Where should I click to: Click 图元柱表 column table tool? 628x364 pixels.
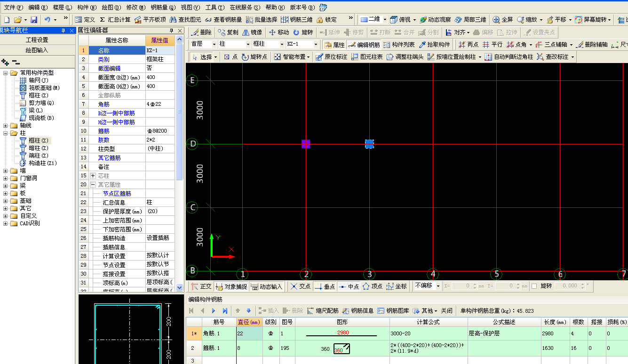[x=367, y=57]
